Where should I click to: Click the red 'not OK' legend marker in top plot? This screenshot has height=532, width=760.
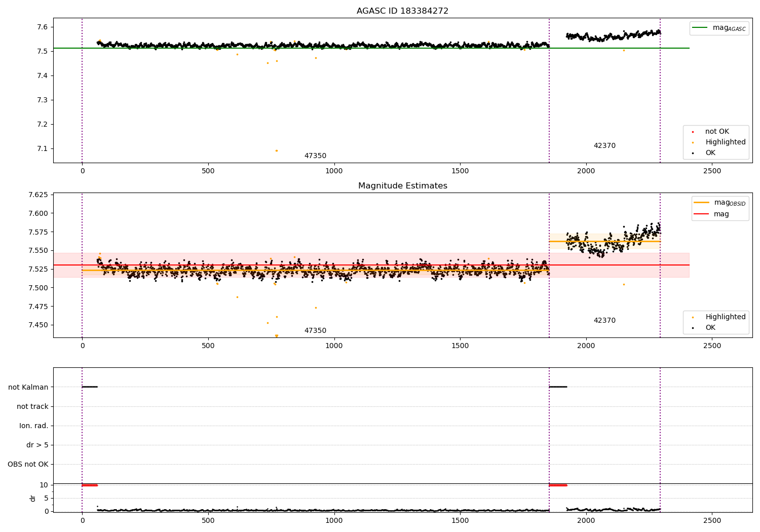693,132
